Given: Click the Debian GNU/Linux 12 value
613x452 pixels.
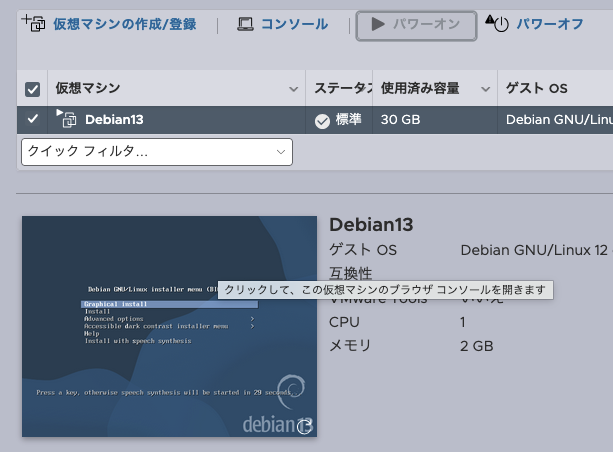Looking at the screenshot, I should [534, 250].
